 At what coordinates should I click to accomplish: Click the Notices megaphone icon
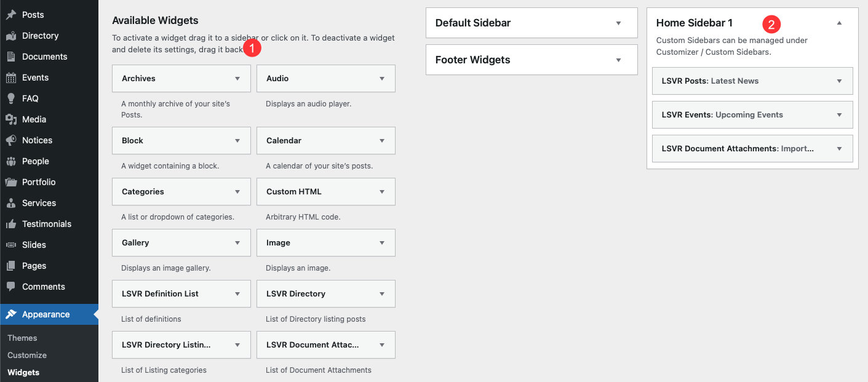11,140
